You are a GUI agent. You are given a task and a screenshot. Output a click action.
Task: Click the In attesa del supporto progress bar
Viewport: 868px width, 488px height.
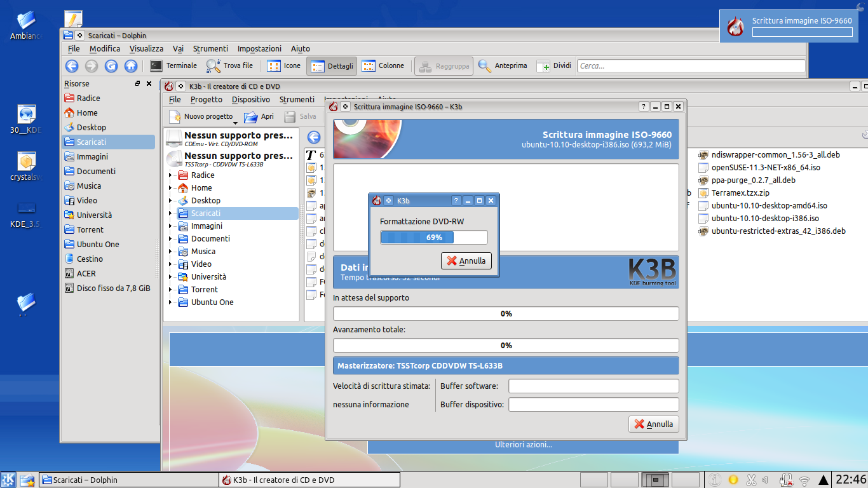[506, 314]
